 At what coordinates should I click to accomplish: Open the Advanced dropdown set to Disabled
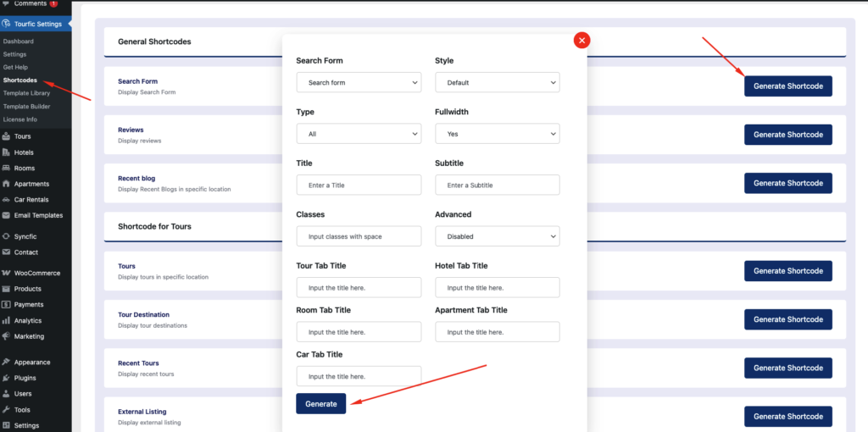497,236
